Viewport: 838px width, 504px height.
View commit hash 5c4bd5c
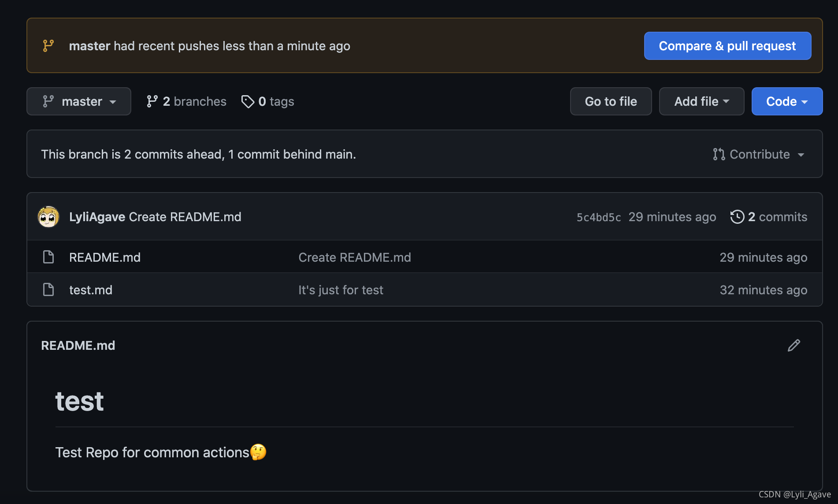pos(599,217)
